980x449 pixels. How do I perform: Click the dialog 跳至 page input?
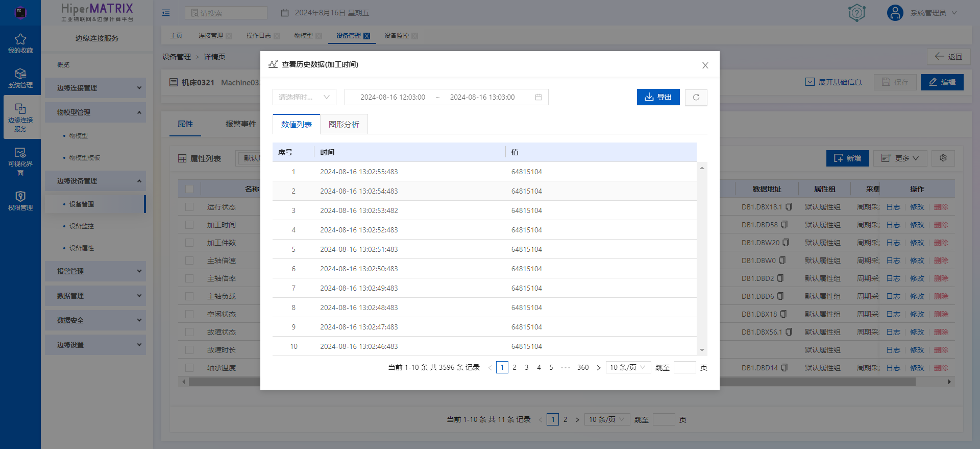point(685,368)
